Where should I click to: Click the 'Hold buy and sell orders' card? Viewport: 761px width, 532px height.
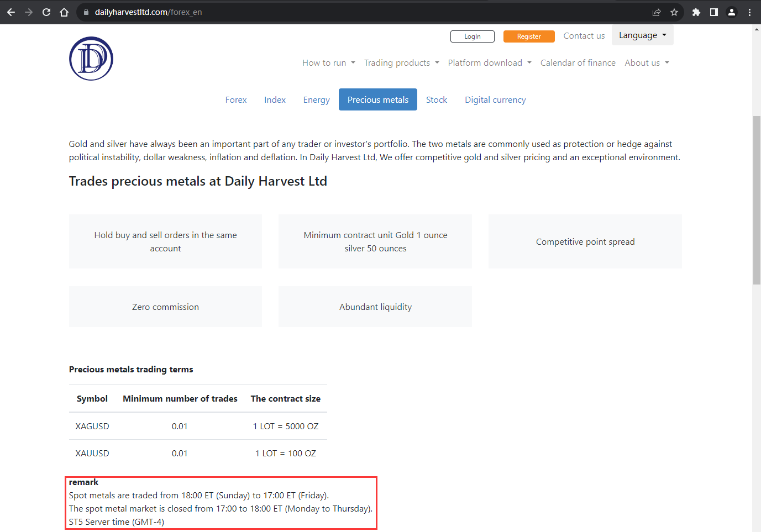click(x=165, y=241)
